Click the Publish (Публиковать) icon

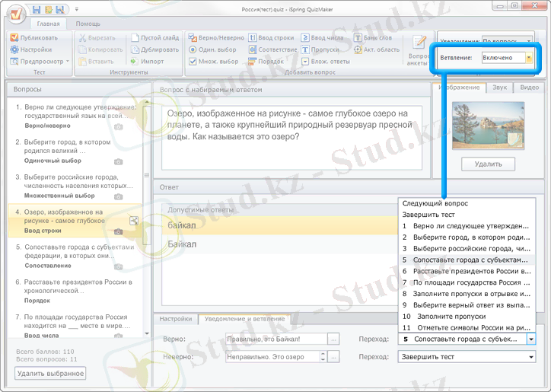tap(16, 37)
